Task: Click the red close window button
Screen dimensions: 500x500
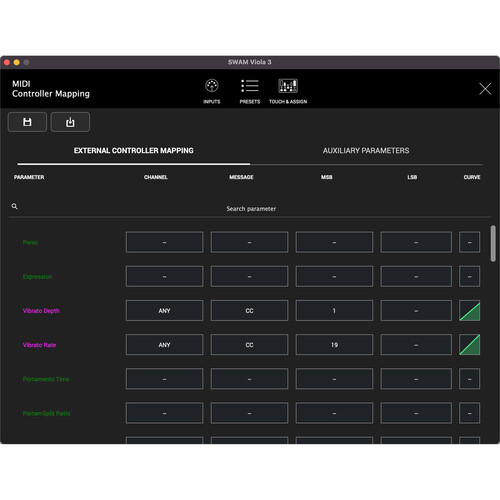Action: 7,62
